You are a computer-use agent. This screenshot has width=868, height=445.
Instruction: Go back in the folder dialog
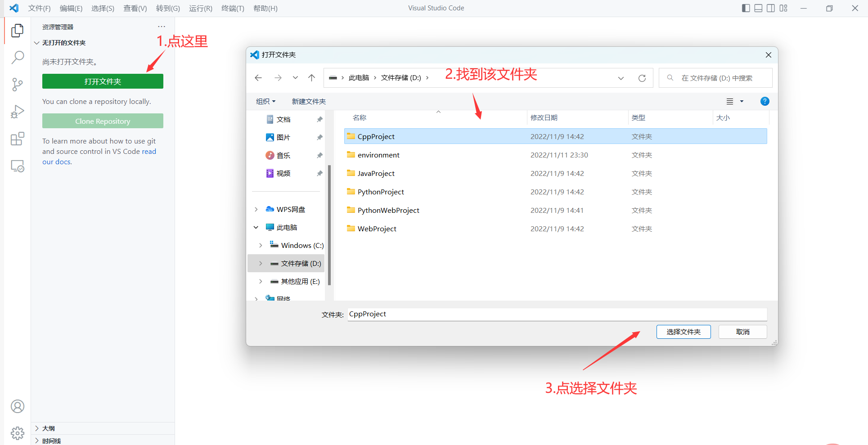(x=258, y=78)
